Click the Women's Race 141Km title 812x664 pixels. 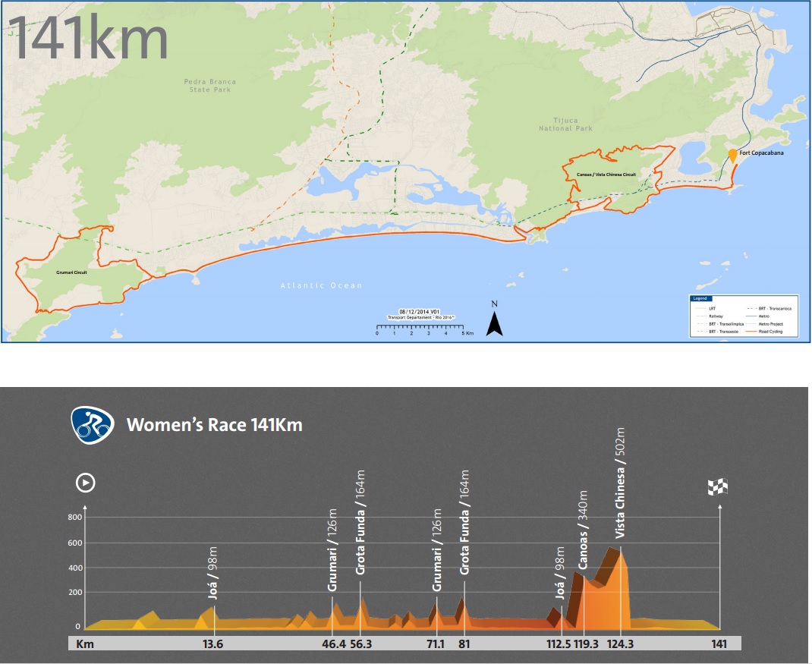click(x=214, y=424)
